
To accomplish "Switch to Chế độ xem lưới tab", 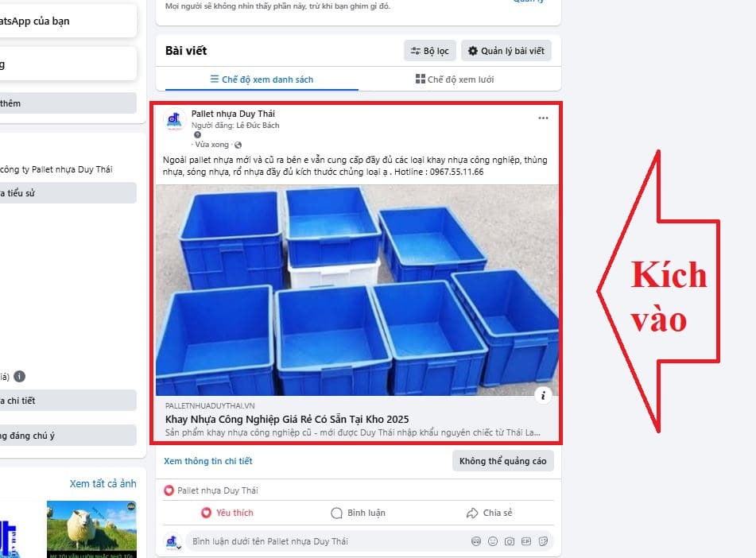I will point(455,79).
